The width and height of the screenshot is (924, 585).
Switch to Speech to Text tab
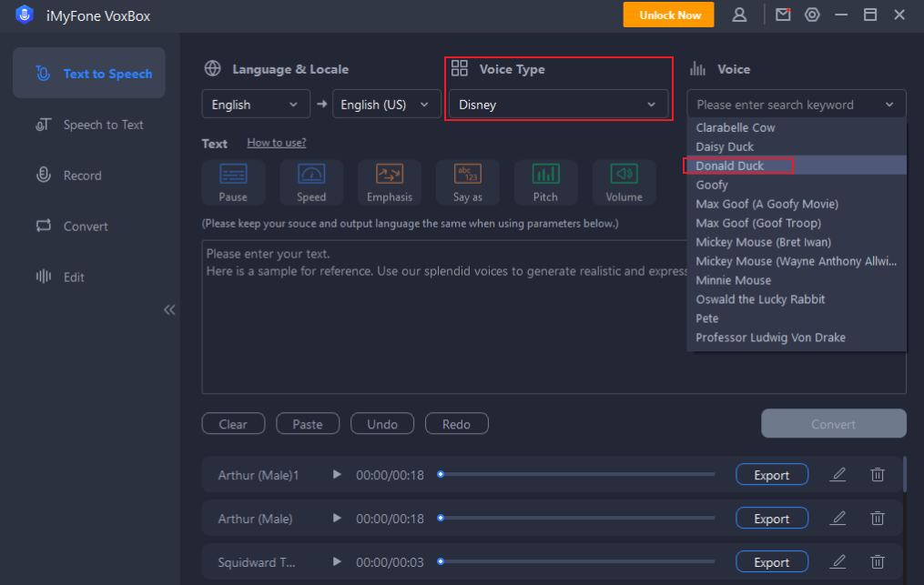pyautogui.click(x=89, y=125)
